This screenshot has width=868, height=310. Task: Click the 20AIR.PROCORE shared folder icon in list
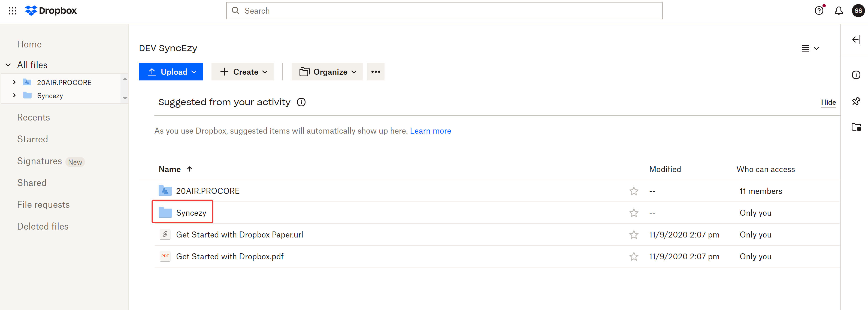(x=165, y=191)
